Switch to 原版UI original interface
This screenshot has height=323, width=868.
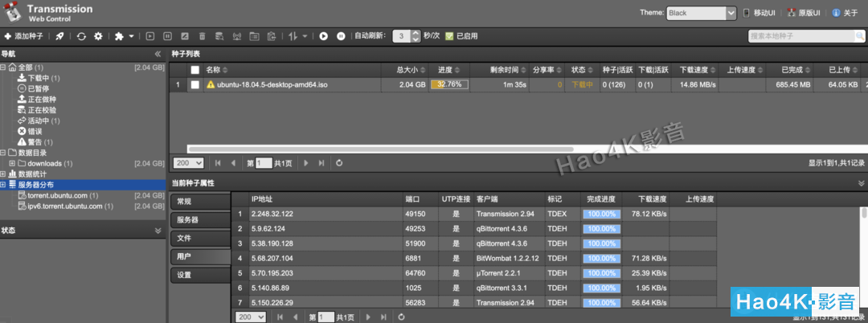(803, 13)
